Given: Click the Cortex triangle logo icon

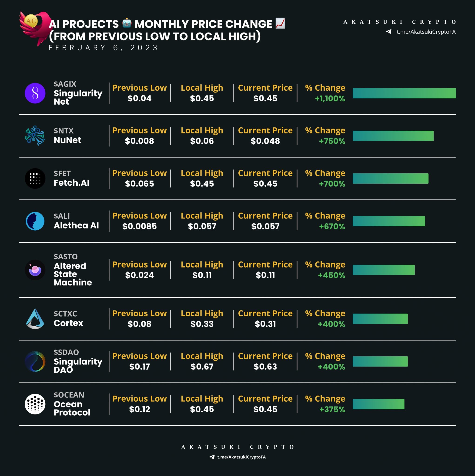Looking at the screenshot, I should pyautogui.click(x=35, y=319).
